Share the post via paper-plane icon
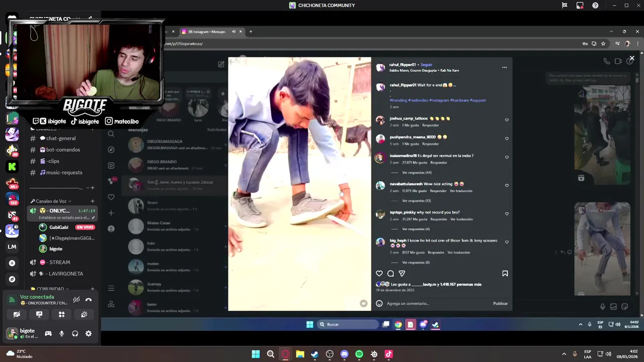 coord(402,274)
